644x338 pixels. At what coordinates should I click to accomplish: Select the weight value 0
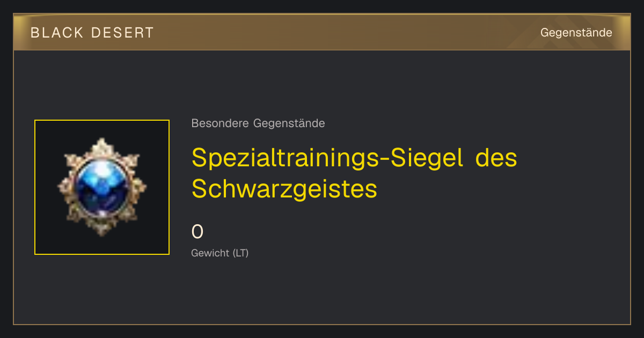pyautogui.click(x=197, y=232)
